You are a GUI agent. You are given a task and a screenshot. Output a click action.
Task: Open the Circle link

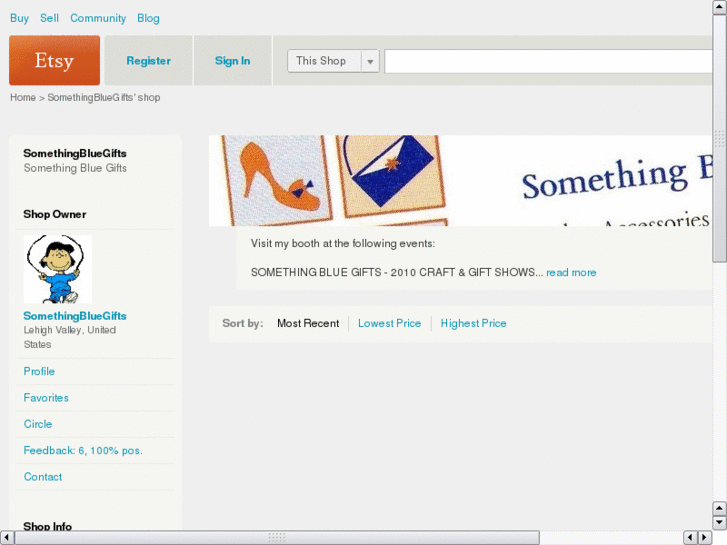pos(38,424)
